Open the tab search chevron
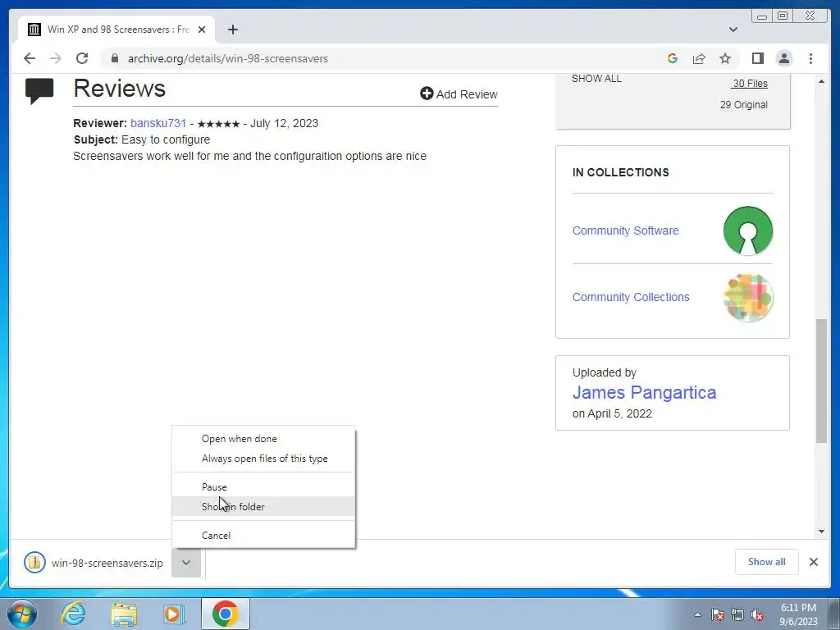 tap(733, 30)
